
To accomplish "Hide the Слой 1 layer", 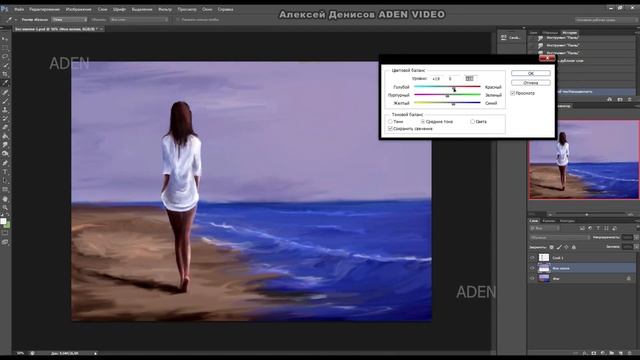I will (x=532, y=258).
